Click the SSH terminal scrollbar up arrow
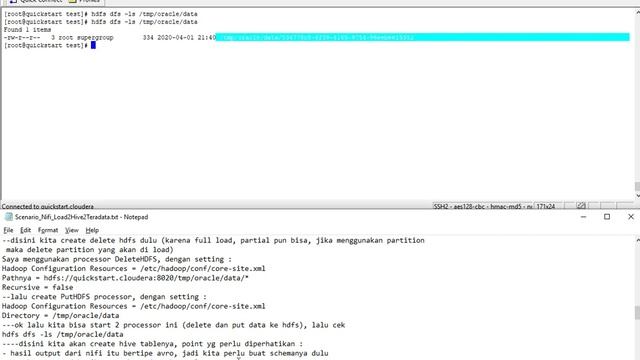Screen dimensions: 640x360 [x=637, y=13]
